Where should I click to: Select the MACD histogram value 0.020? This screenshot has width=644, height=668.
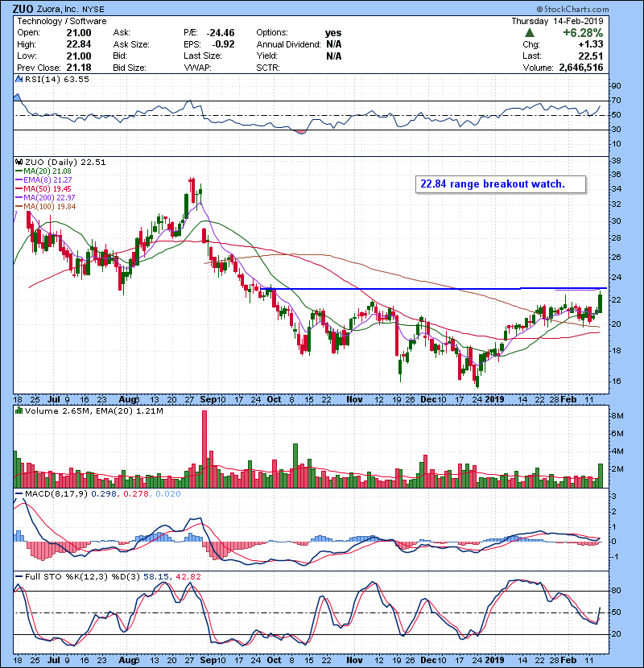pyautogui.click(x=168, y=494)
